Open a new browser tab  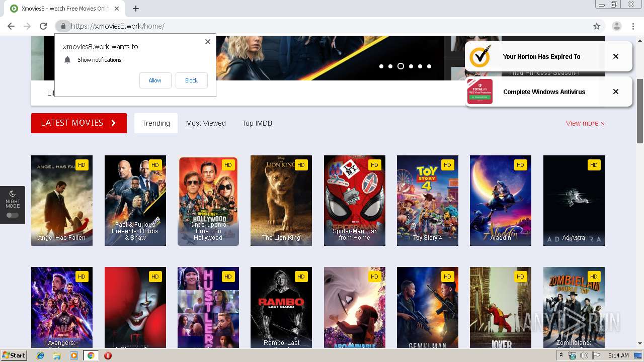pos(136,9)
